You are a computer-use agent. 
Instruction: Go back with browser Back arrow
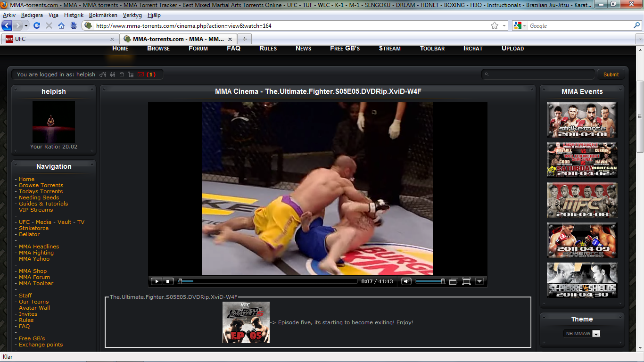tap(7, 25)
